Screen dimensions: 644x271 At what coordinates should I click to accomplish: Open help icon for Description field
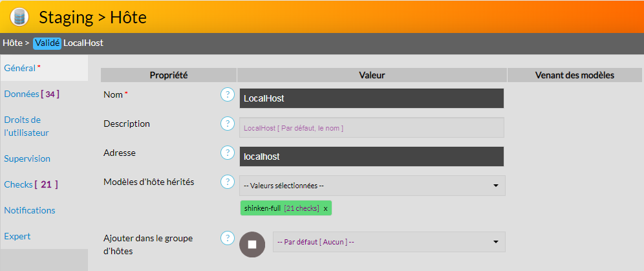[227, 124]
